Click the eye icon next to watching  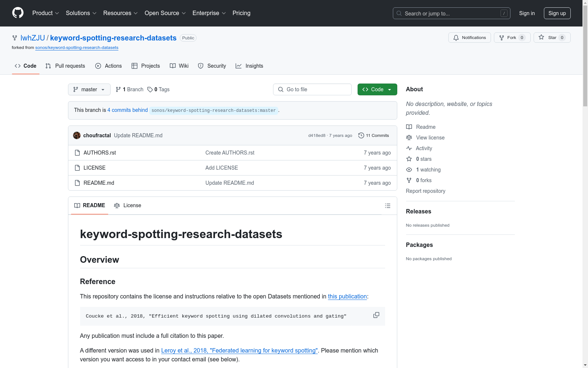coord(409,170)
